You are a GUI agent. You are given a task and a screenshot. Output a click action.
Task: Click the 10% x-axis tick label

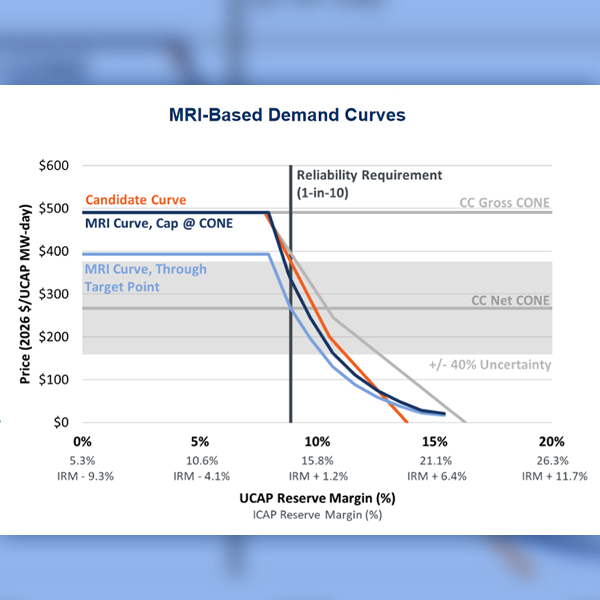click(x=317, y=441)
